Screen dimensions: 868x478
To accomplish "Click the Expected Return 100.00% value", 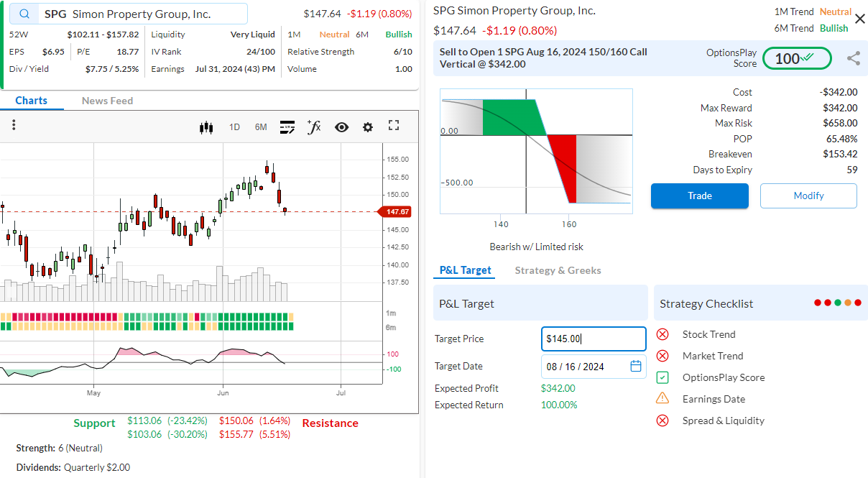I will click(559, 405).
